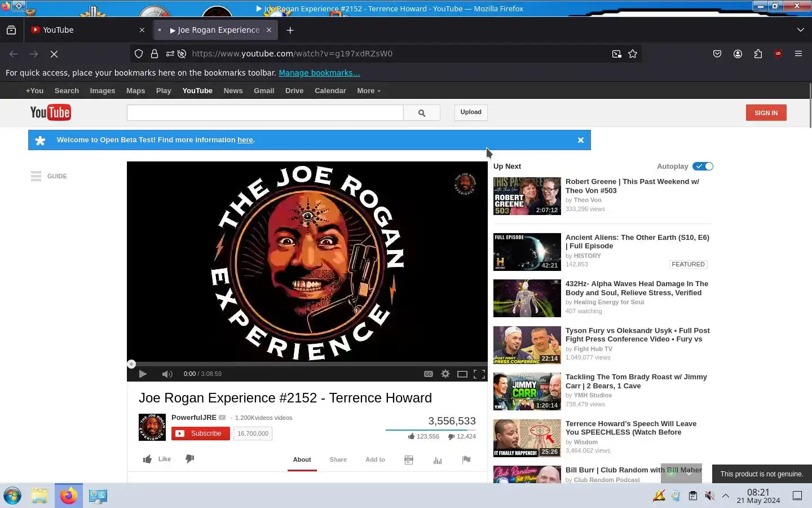Toggle muted speaker in system tray
This screenshot has width=812, height=508.
tap(709, 496)
